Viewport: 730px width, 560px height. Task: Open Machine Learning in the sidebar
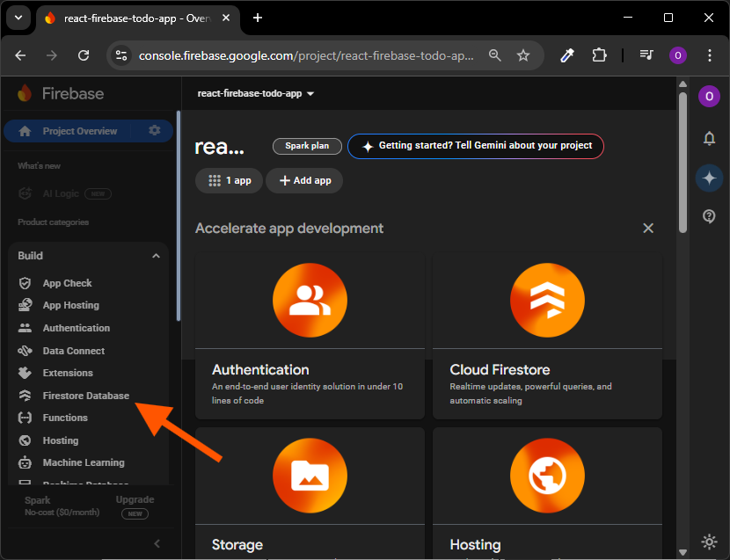point(84,462)
